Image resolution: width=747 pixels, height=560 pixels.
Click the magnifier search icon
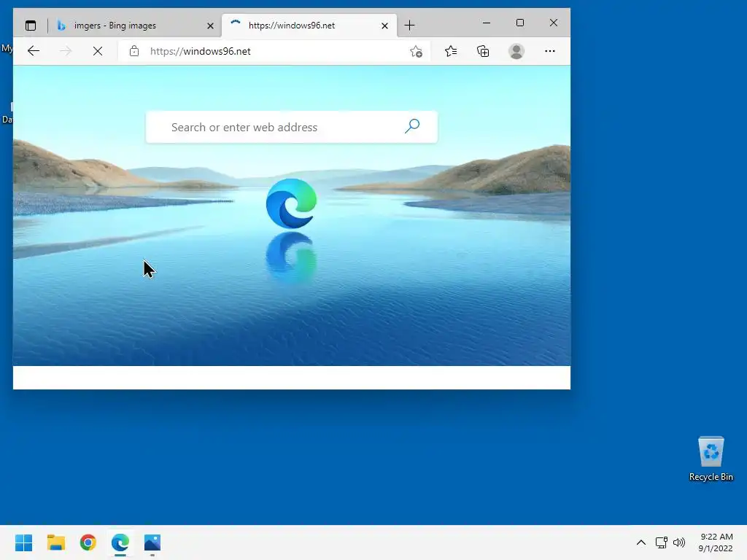(x=412, y=126)
